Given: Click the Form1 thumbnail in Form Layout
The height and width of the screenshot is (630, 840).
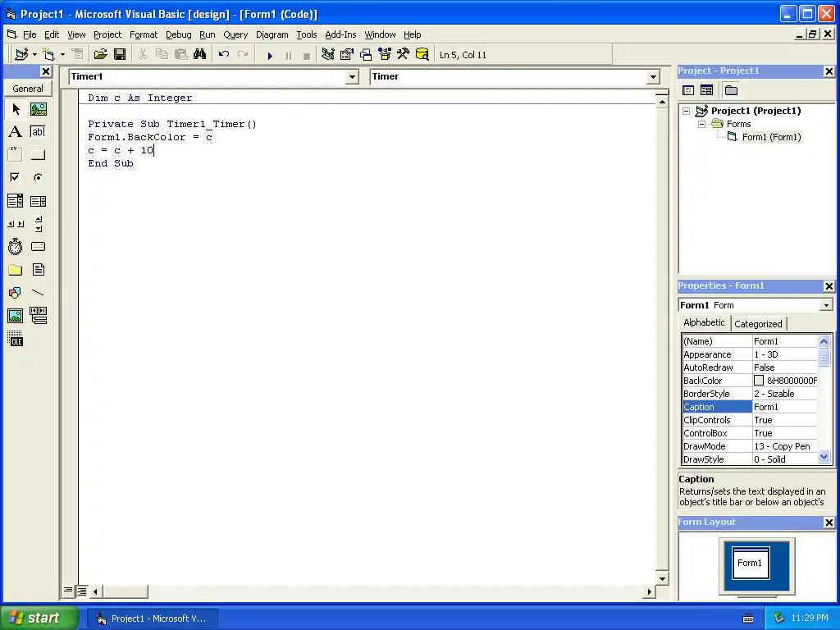Looking at the screenshot, I should [751, 563].
